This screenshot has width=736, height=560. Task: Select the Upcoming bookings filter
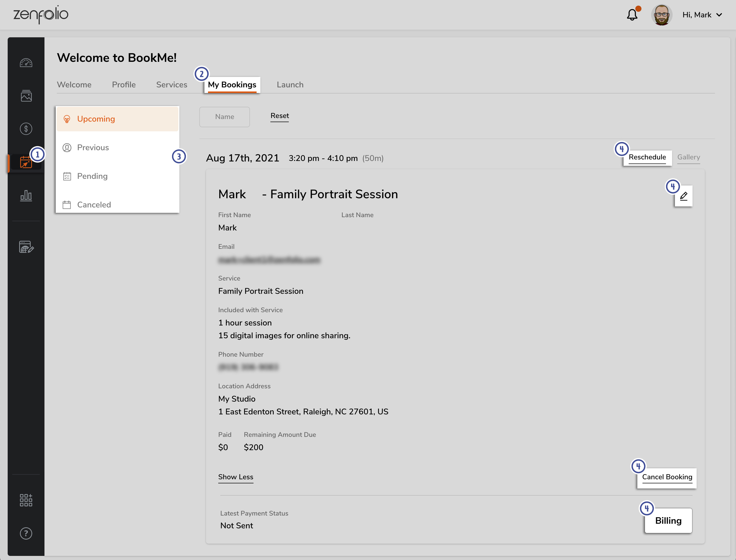[x=95, y=118]
